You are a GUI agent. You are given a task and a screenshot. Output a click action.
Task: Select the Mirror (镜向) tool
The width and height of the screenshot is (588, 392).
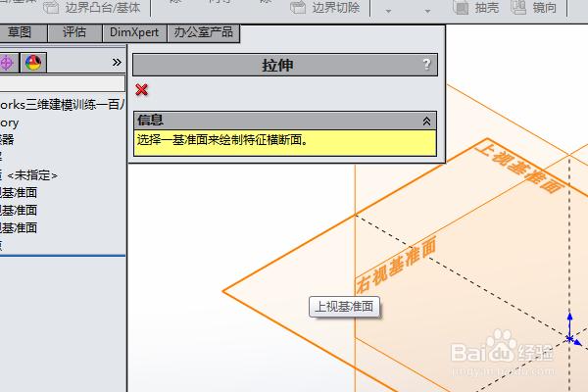[533, 8]
